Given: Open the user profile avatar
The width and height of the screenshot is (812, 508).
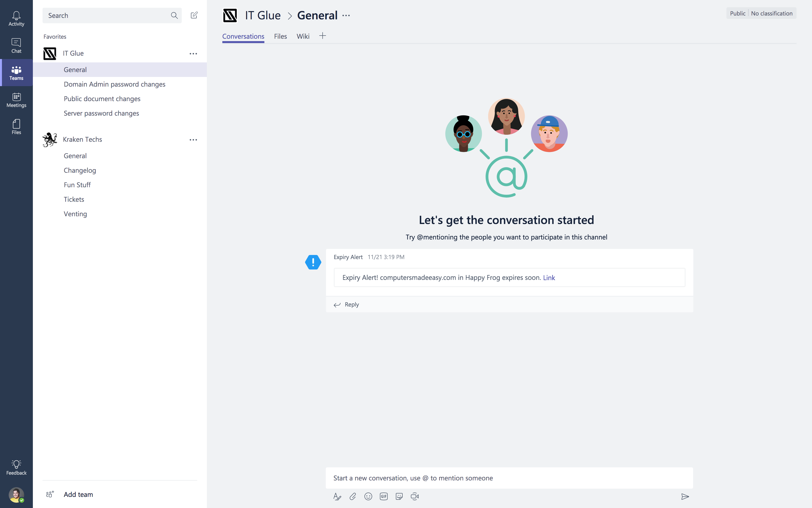Looking at the screenshot, I should [16, 494].
